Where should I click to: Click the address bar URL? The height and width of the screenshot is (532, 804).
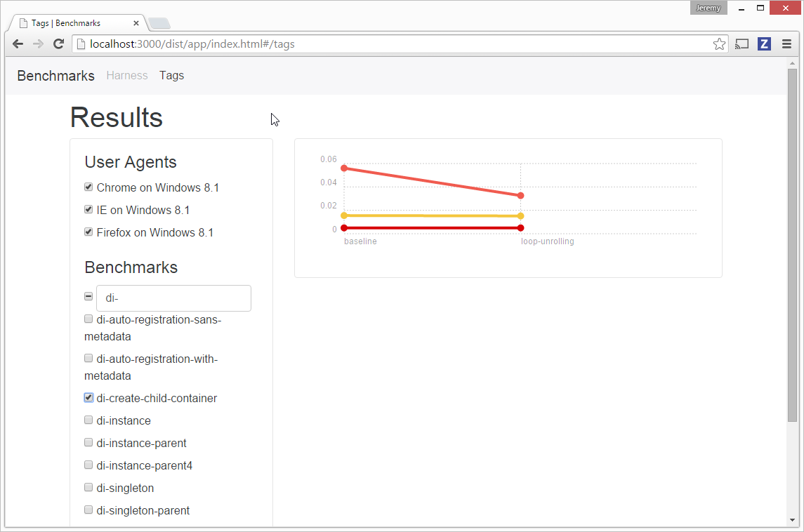pyautogui.click(x=192, y=44)
